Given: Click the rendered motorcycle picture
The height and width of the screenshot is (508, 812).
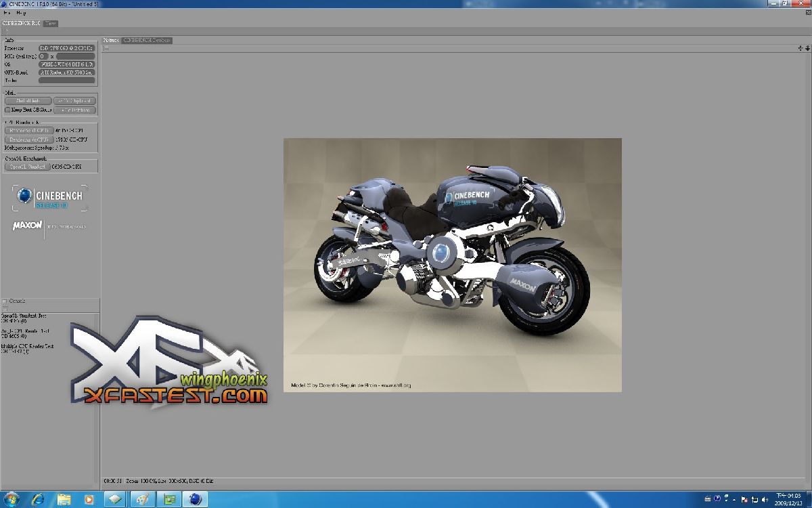Looking at the screenshot, I should click(452, 265).
